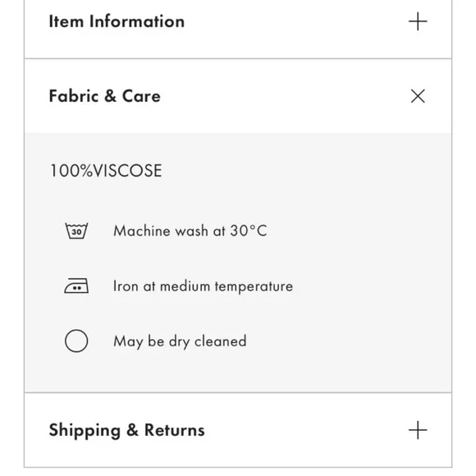Image resolution: width=476 pixels, height=476 pixels.
Task: Click the word 'Care' in the heading
Action: [x=141, y=96]
